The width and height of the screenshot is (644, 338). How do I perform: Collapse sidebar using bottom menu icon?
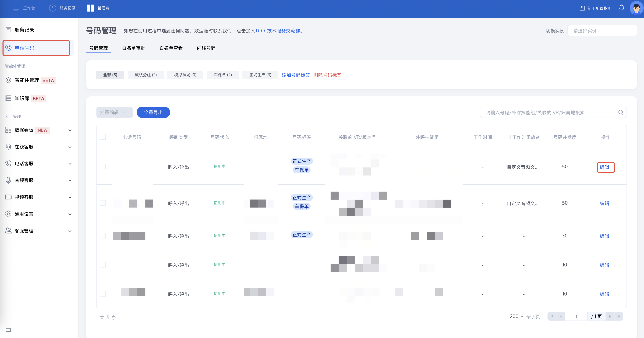(x=9, y=330)
